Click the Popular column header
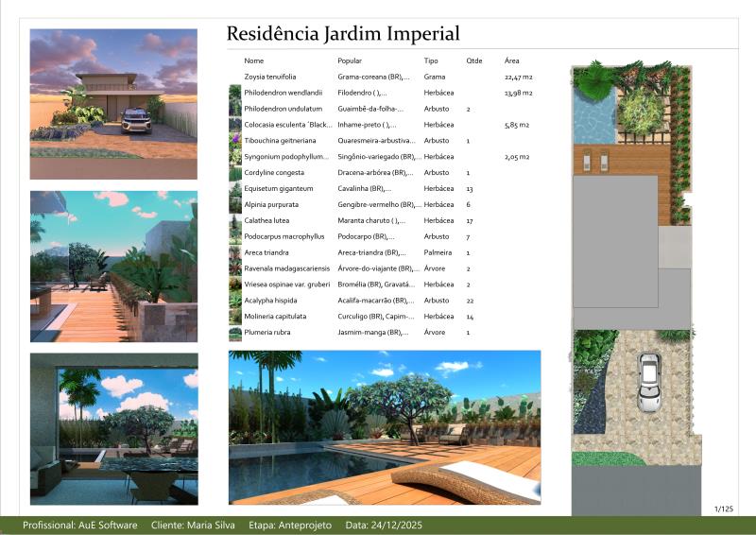Image resolution: width=756 pixels, height=535 pixels. coord(350,60)
